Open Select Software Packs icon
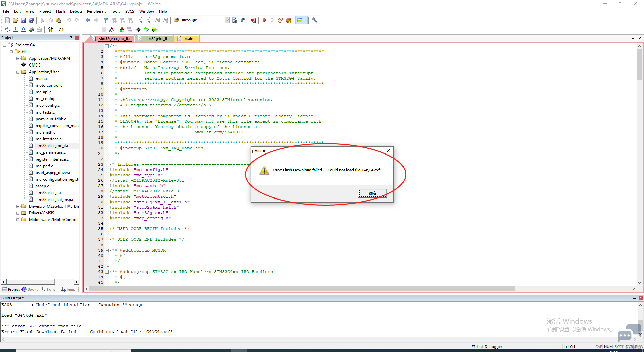 146,30
